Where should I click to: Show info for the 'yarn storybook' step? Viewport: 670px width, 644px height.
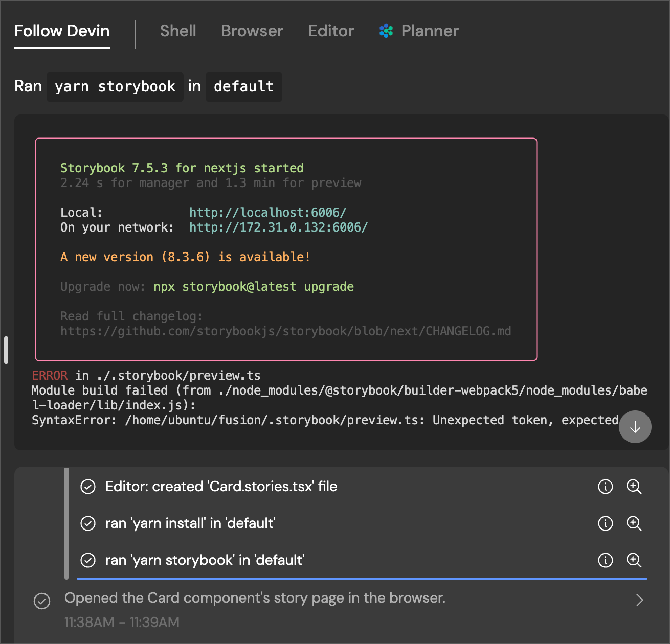pyautogui.click(x=606, y=560)
